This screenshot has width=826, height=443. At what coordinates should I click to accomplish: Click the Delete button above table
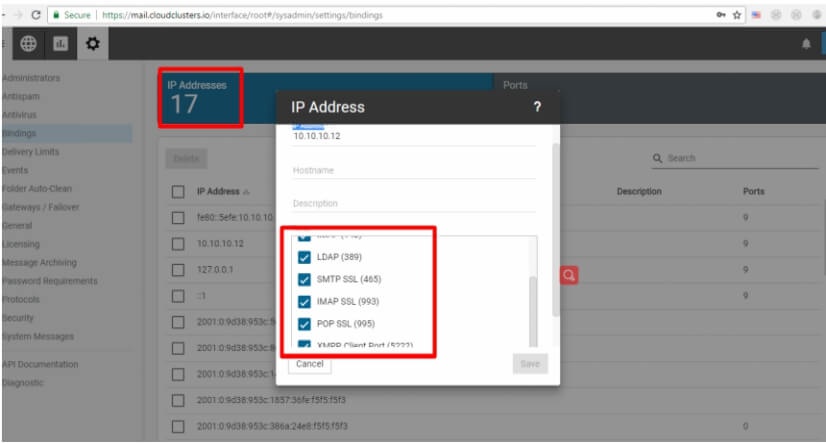pyautogui.click(x=186, y=159)
